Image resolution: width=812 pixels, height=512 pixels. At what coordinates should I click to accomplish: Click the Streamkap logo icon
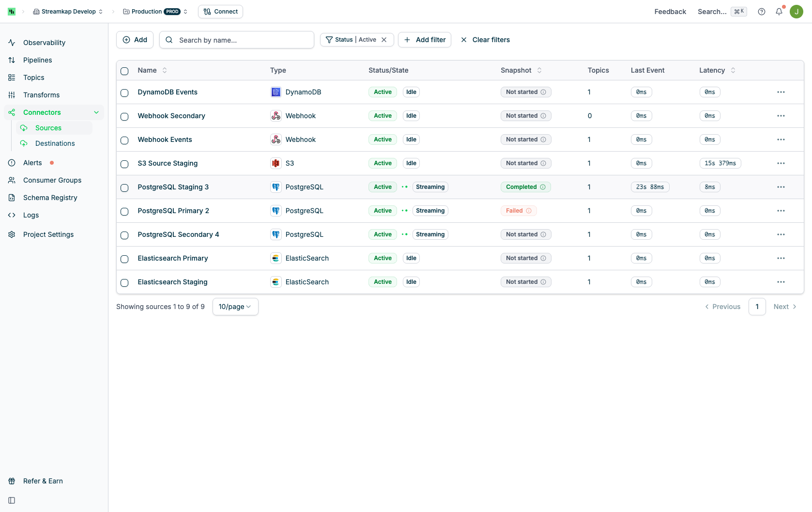[12, 12]
